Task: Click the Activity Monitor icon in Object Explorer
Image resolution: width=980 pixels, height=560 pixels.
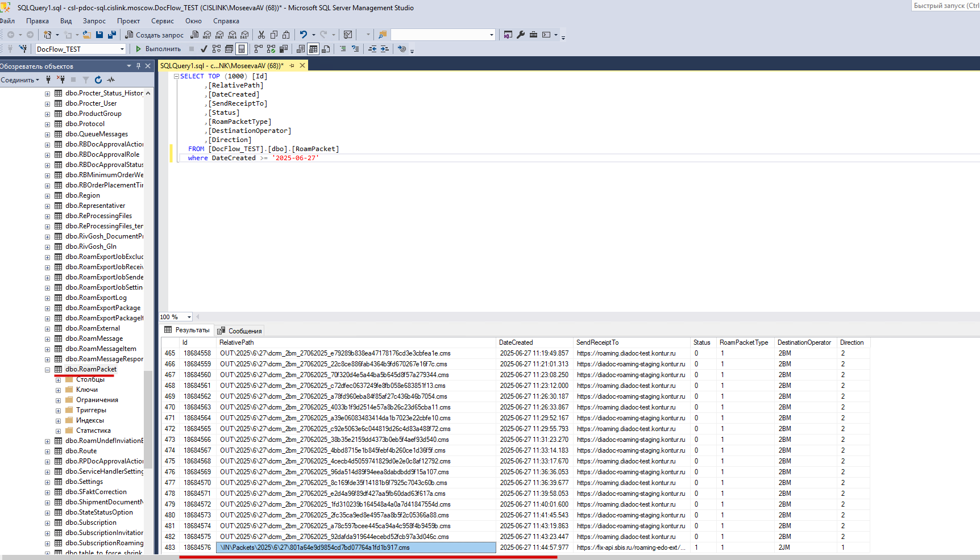Action: pos(111,80)
